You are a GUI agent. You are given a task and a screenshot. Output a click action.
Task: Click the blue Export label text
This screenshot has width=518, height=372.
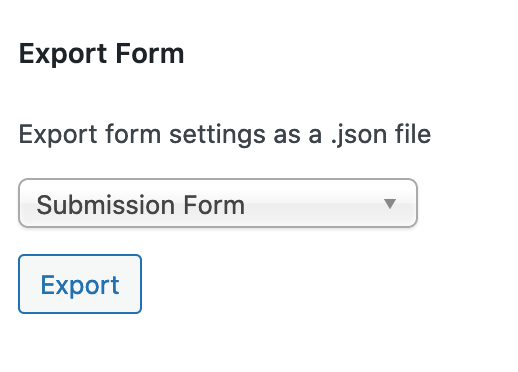[x=80, y=285]
